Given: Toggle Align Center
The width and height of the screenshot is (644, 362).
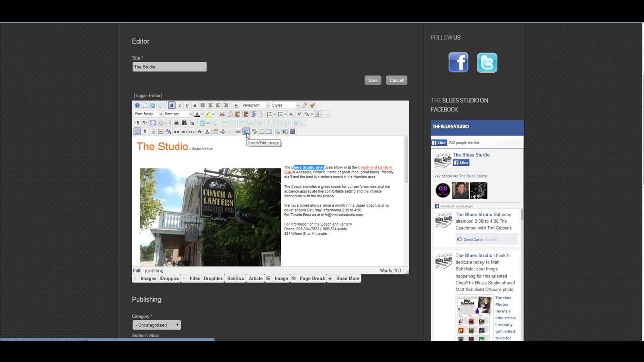Looking at the screenshot, I should [x=210, y=105].
